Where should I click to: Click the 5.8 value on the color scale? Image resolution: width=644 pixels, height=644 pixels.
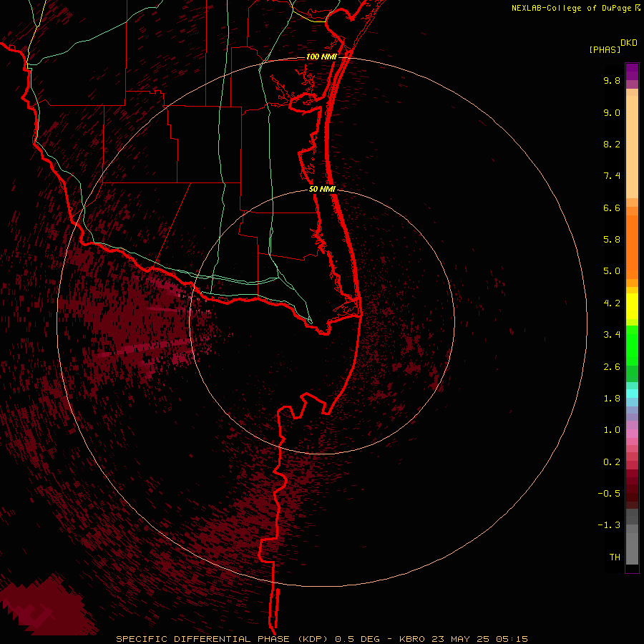[612, 240]
